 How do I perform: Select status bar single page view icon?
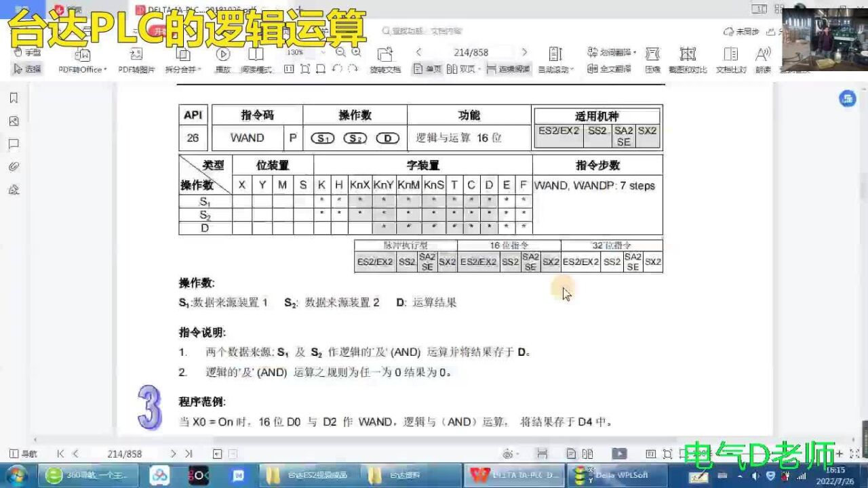pyautogui.click(x=572, y=453)
